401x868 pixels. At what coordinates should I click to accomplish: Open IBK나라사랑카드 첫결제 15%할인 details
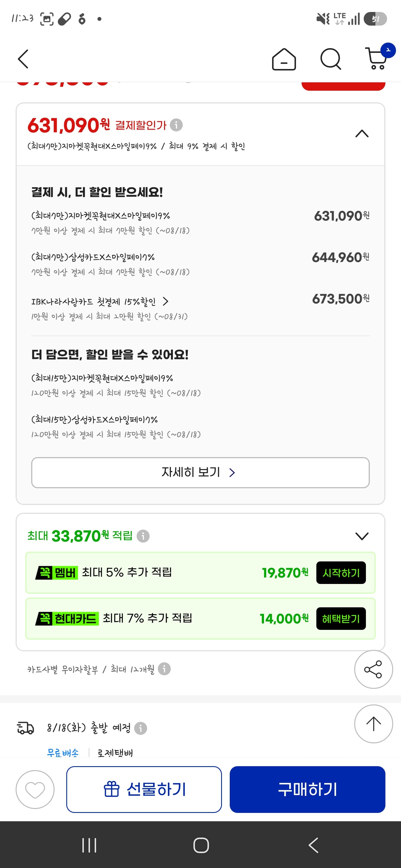pos(100,301)
